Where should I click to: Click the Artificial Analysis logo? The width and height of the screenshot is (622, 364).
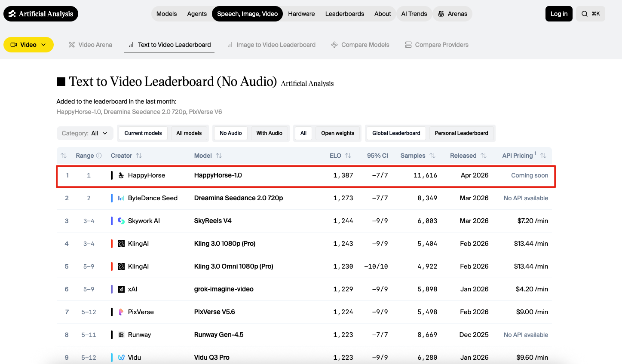(x=40, y=13)
